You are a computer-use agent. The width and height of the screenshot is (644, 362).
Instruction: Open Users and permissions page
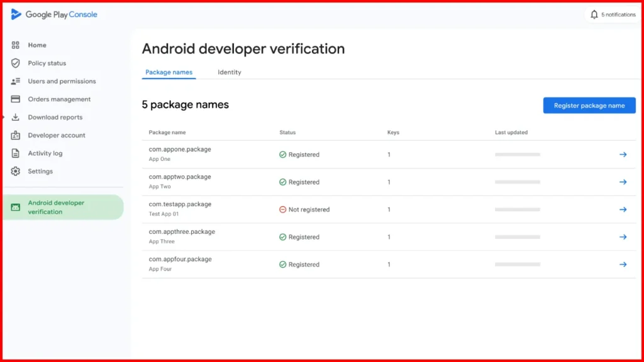coord(62,81)
